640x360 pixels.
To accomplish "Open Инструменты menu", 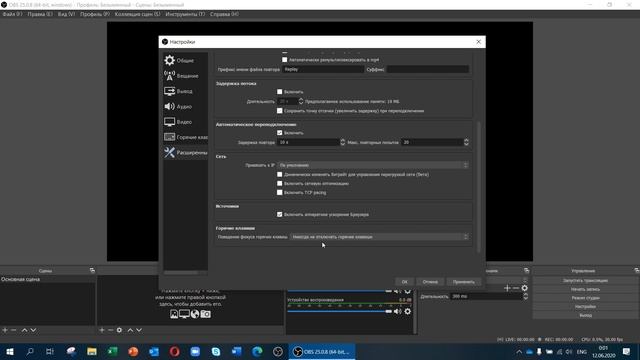I will (x=185, y=14).
